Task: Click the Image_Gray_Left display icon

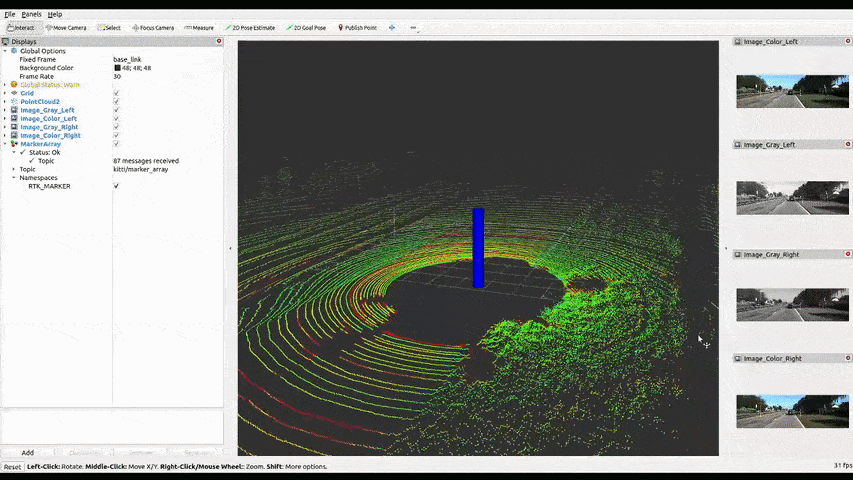Action: [x=14, y=110]
